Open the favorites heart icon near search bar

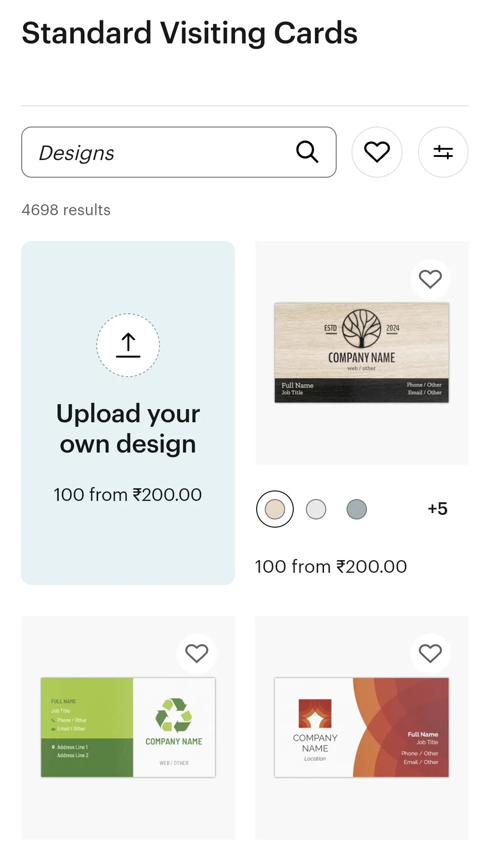[377, 152]
